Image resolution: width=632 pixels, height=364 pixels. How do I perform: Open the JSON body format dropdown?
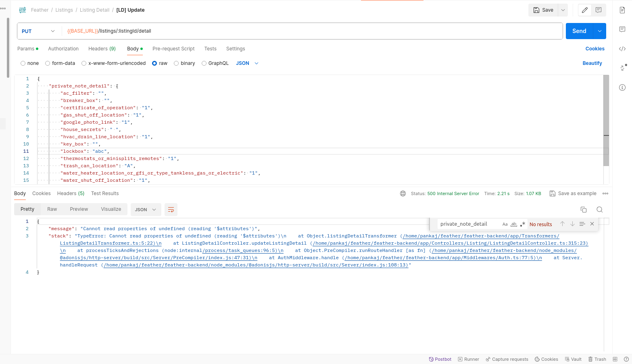[247, 63]
